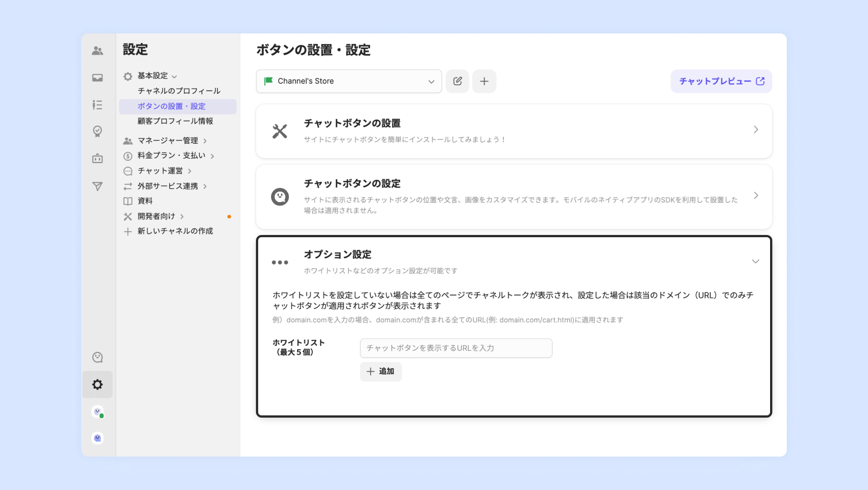
Task: Expand the マネージャー管理 section
Action: click(205, 141)
